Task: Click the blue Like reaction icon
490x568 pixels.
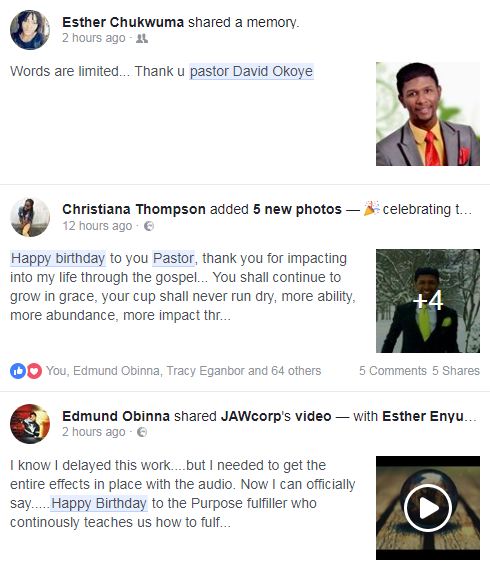Action: click(18, 371)
